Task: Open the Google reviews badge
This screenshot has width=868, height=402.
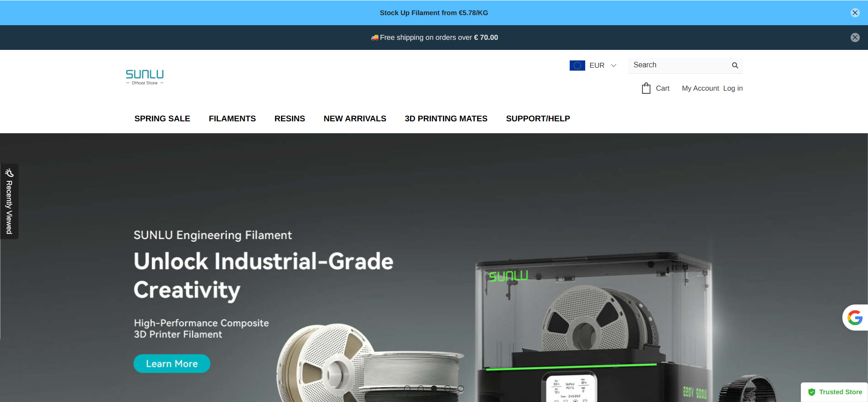Action: pyautogui.click(x=855, y=317)
